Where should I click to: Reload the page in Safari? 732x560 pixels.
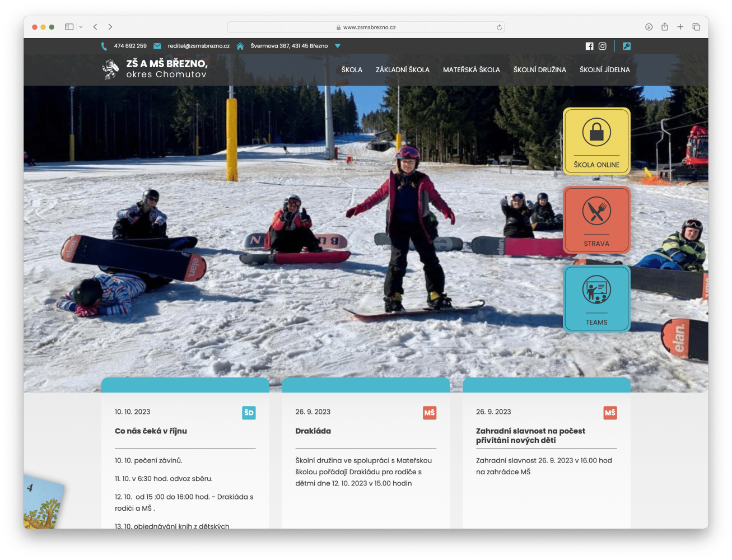pos(499,27)
